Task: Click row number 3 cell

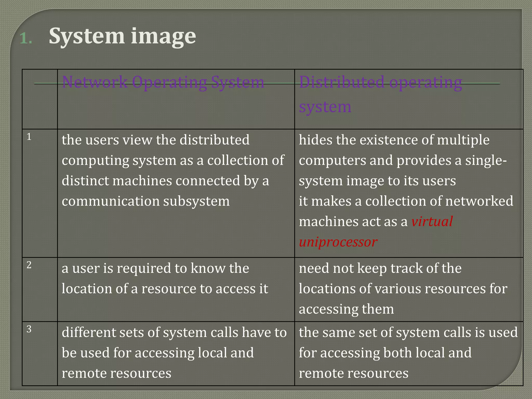Action: (x=40, y=354)
